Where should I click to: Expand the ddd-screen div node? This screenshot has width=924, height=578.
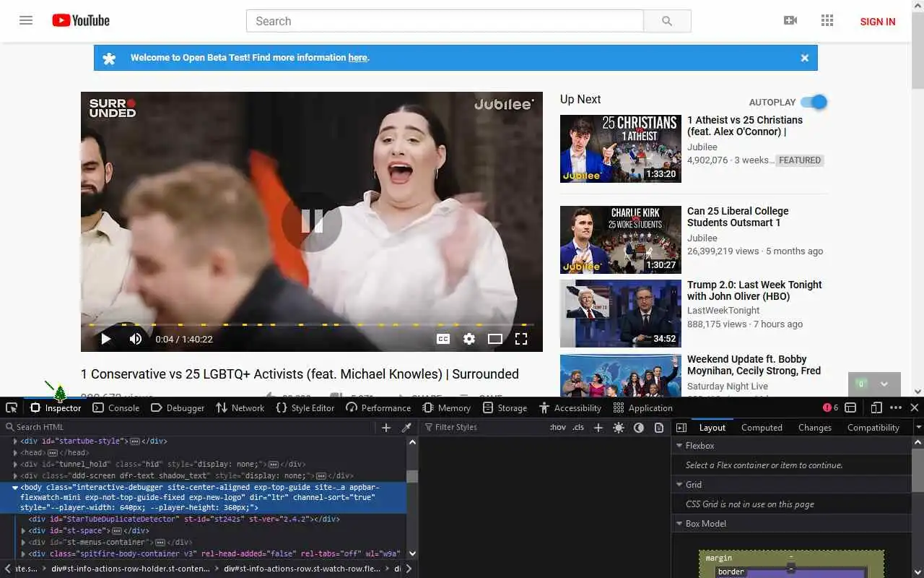[15, 475]
